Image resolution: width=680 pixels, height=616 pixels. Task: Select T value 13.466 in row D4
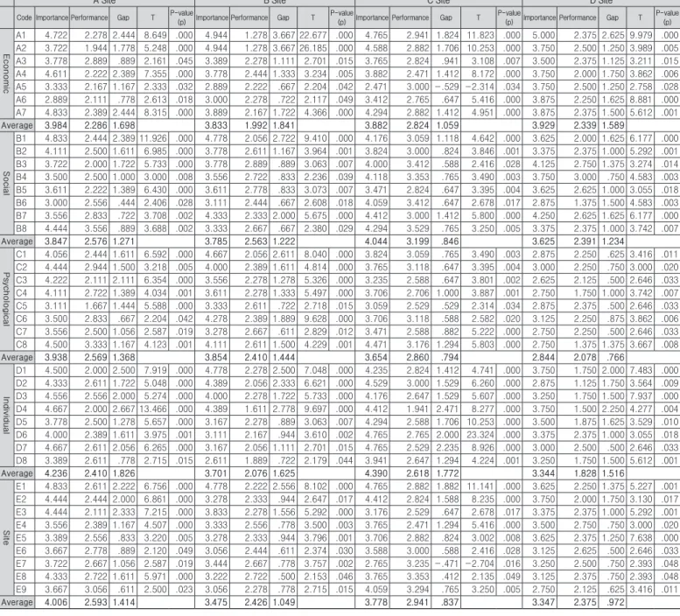click(x=153, y=409)
